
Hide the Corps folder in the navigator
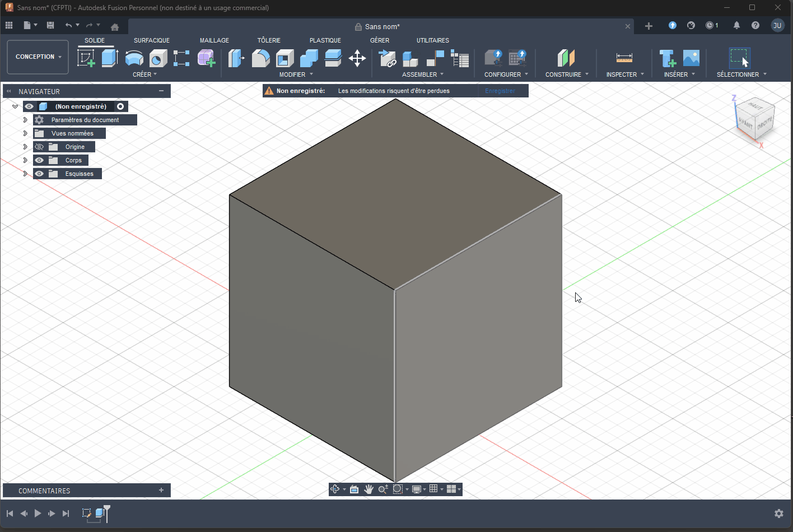coord(39,160)
